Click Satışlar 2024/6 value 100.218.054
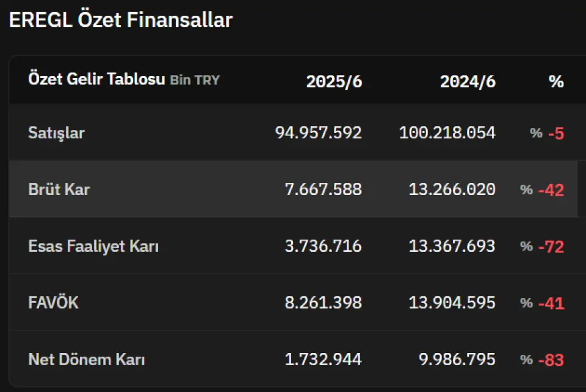This screenshot has width=586, height=392. [x=447, y=133]
